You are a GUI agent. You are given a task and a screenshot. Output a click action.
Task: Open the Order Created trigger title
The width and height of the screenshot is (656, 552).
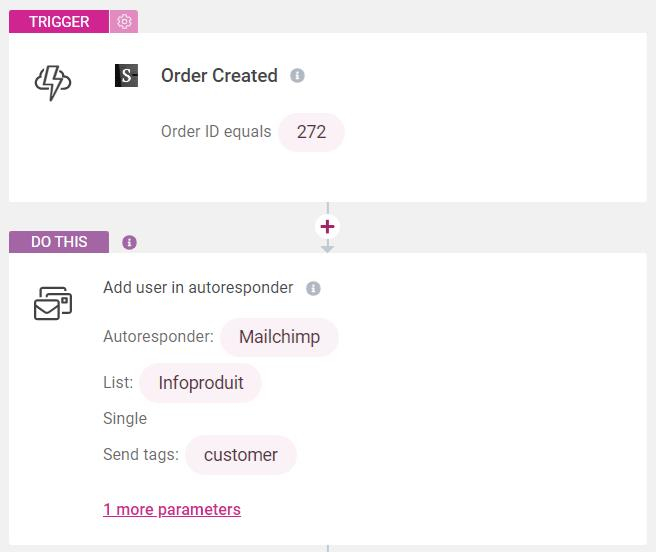click(x=219, y=76)
